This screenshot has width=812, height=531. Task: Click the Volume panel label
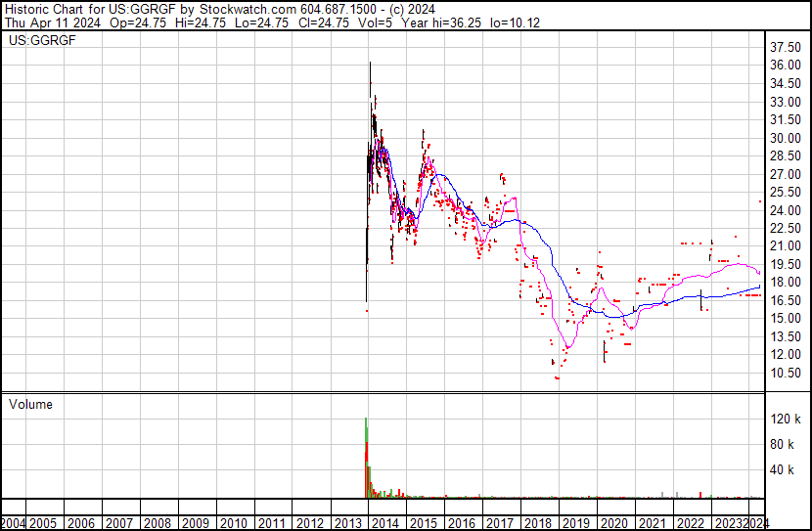(x=30, y=404)
